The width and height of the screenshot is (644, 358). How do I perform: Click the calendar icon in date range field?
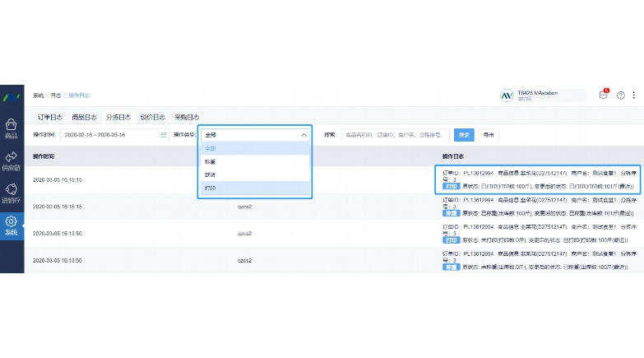click(x=164, y=135)
